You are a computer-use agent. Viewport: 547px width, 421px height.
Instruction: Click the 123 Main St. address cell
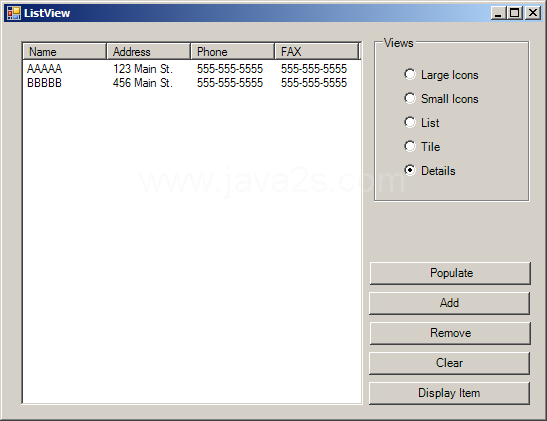click(143, 69)
